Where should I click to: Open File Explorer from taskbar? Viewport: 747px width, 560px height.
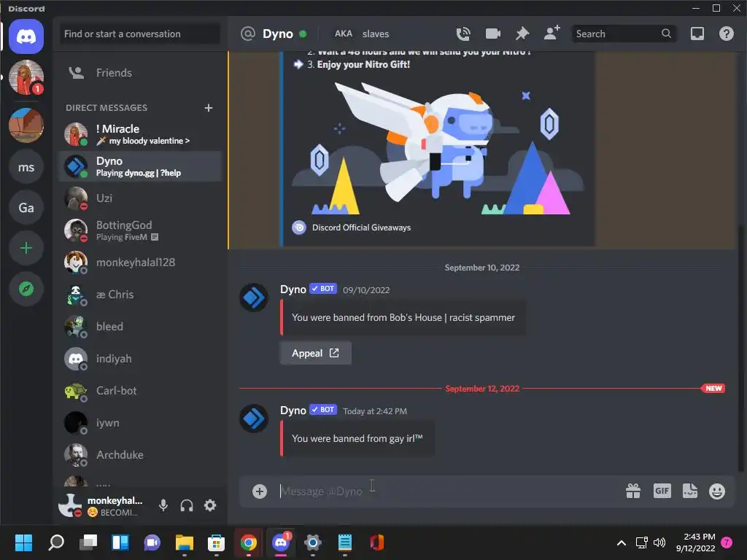coord(185,542)
